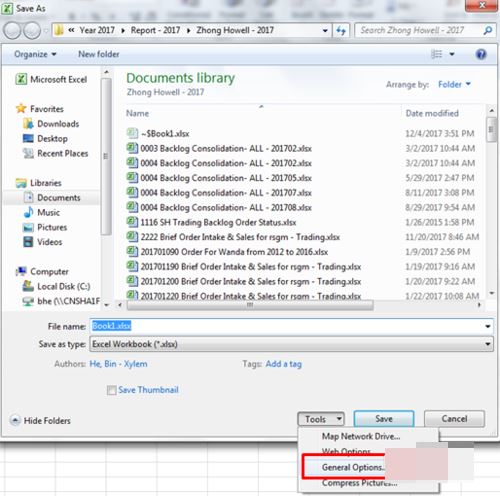
Task: Go to Desktop in navigation pane
Action: pos(45,138)
